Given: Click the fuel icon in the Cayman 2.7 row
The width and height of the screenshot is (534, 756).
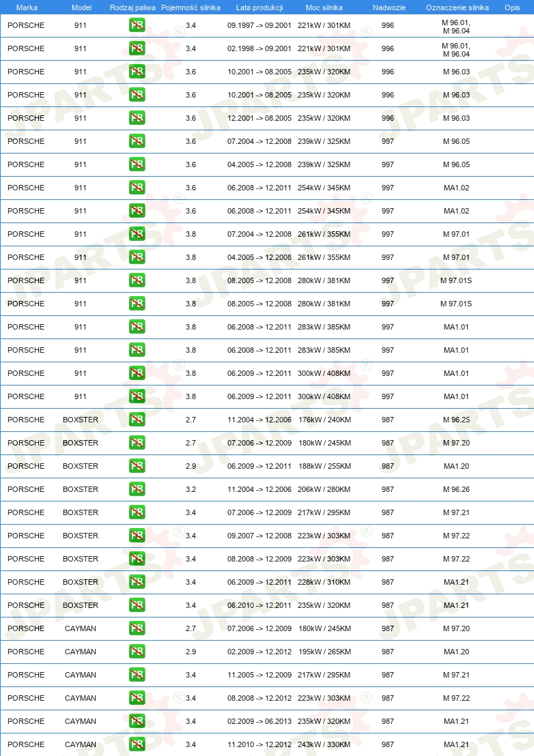Looking at the screenshot, I should [x=137, y=628].
